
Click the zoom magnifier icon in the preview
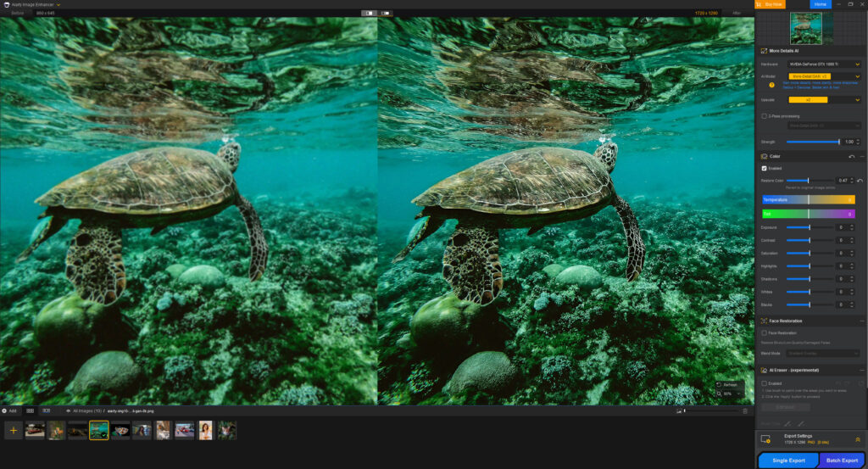pos(719,394)
